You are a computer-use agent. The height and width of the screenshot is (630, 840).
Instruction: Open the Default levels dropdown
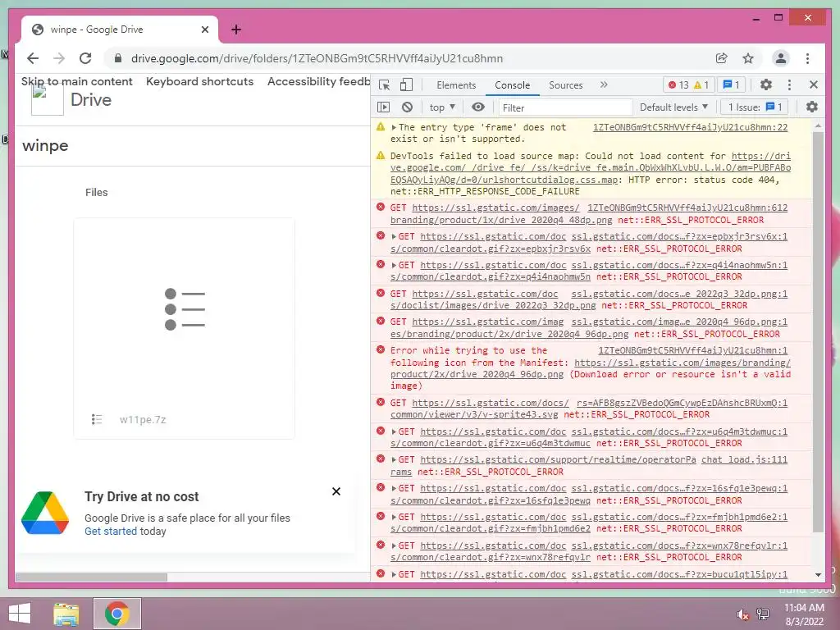[673, 107]
